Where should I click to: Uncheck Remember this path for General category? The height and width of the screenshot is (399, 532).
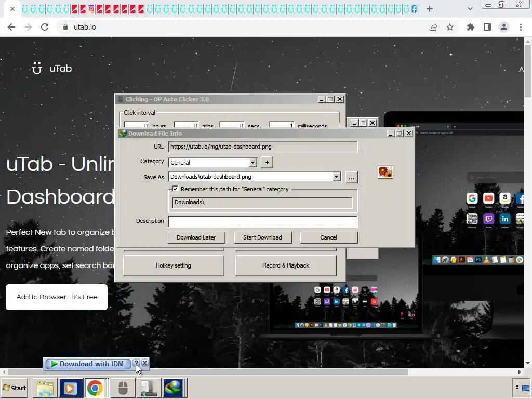(x=175, y=189)
